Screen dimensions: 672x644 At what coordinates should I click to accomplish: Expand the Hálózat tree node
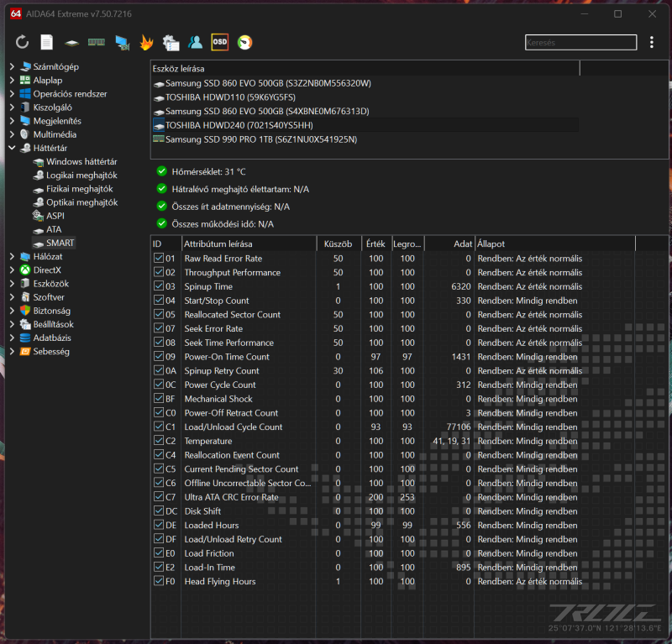point(12,256)
